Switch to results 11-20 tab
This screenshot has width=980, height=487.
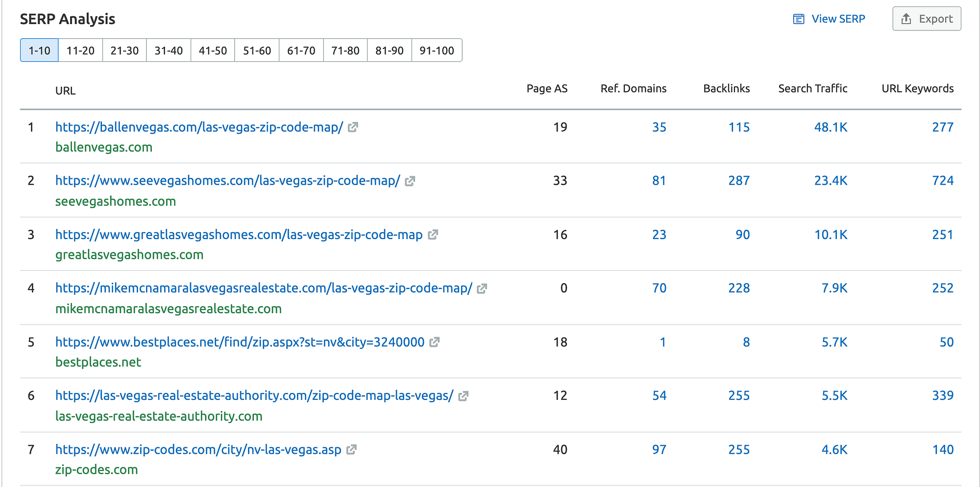80,50
